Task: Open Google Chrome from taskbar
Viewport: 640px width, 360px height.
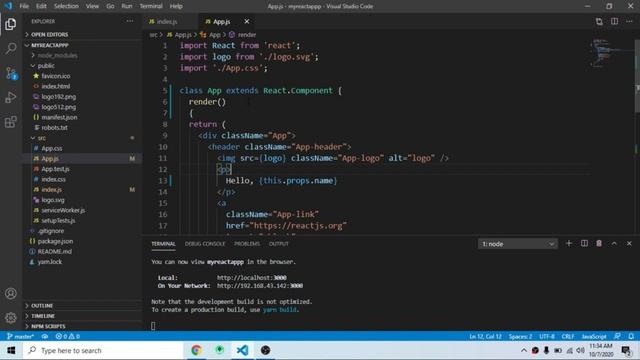Action: [196, 350]
